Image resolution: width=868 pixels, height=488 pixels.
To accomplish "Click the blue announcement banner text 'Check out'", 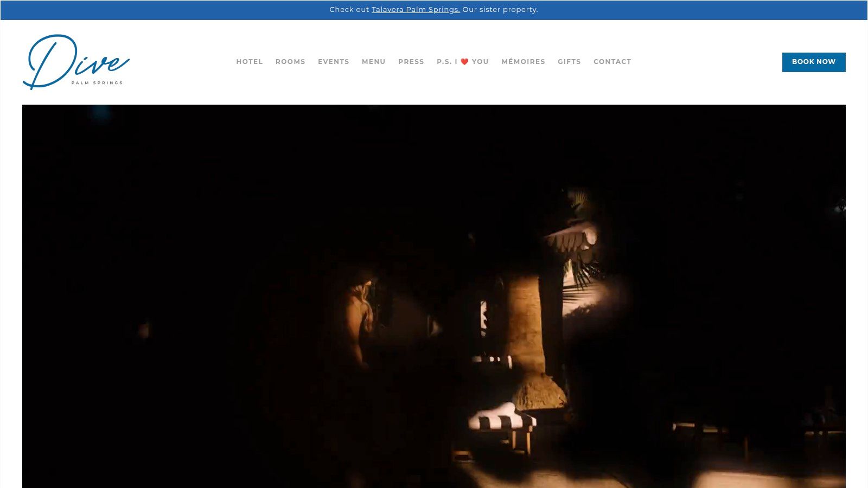I will pos(349,10).
